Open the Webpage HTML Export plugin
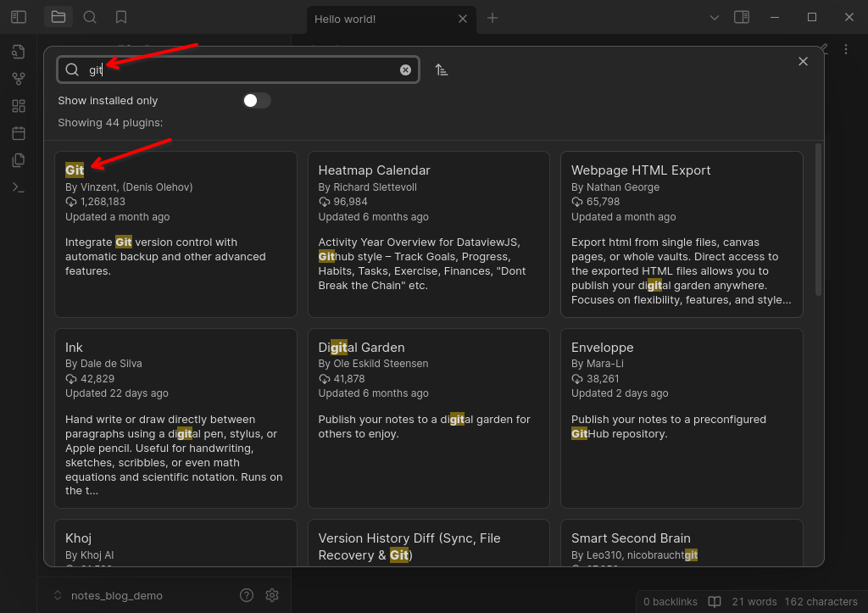Image resolution: width=868 pixels, height=613 pixels. [x=682, y=234]
